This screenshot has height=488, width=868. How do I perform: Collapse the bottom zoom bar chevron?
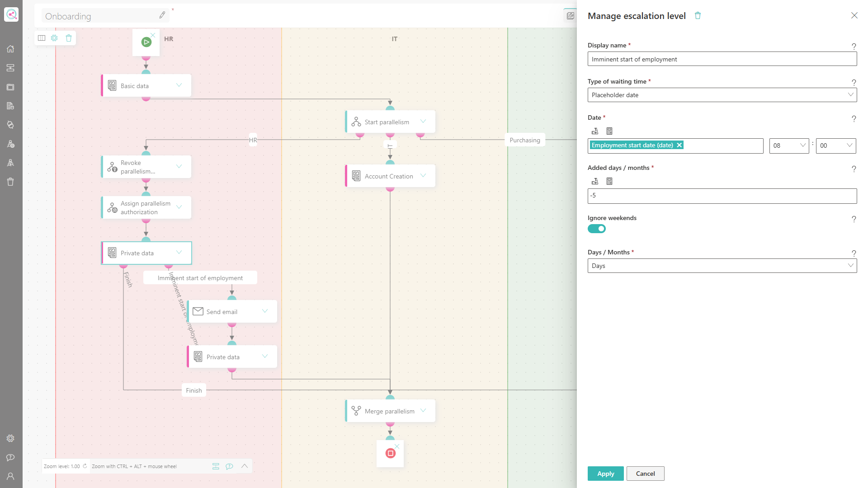[245, 466]
